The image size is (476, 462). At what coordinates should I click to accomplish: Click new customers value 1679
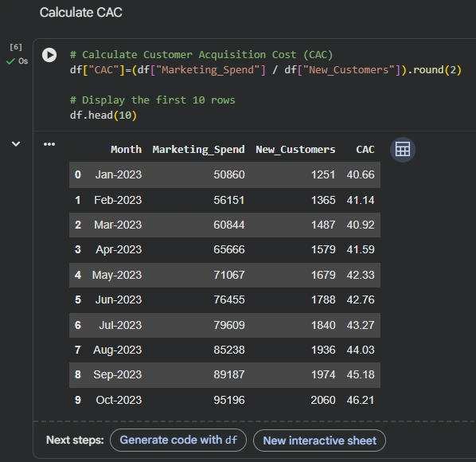pos(323,275)
